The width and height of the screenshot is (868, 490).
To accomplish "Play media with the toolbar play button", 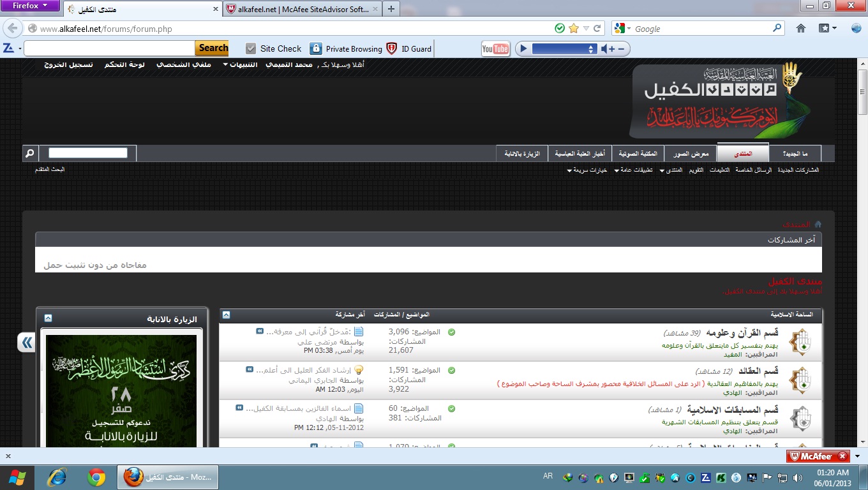I will tap(523, 48).
